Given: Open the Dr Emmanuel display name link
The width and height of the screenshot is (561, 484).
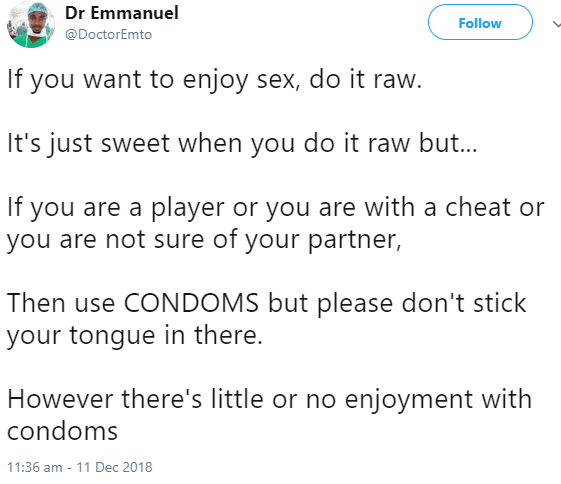Looking at the screenshot, I should tap(122, 13).
